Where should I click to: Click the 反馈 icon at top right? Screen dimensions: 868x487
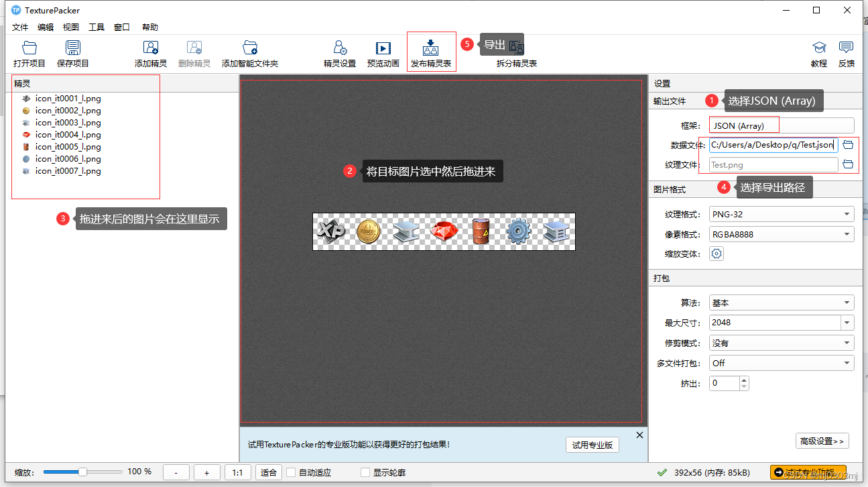point(846,53)
